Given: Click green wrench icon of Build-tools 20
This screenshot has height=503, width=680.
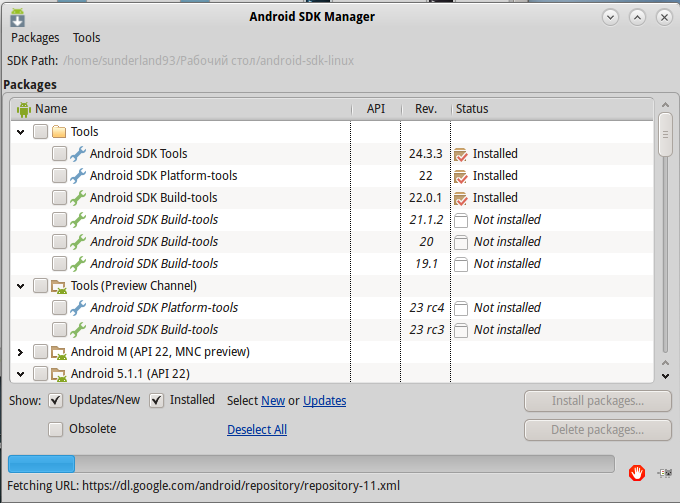Looking at the screenshot, I should (x=78, y=242).
